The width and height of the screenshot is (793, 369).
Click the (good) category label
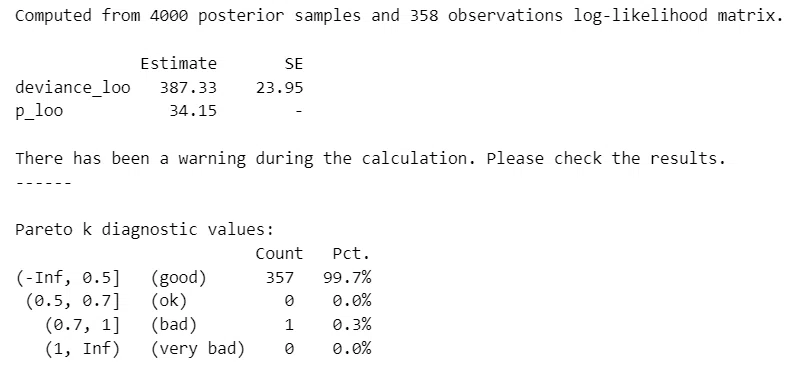point(179,278)
